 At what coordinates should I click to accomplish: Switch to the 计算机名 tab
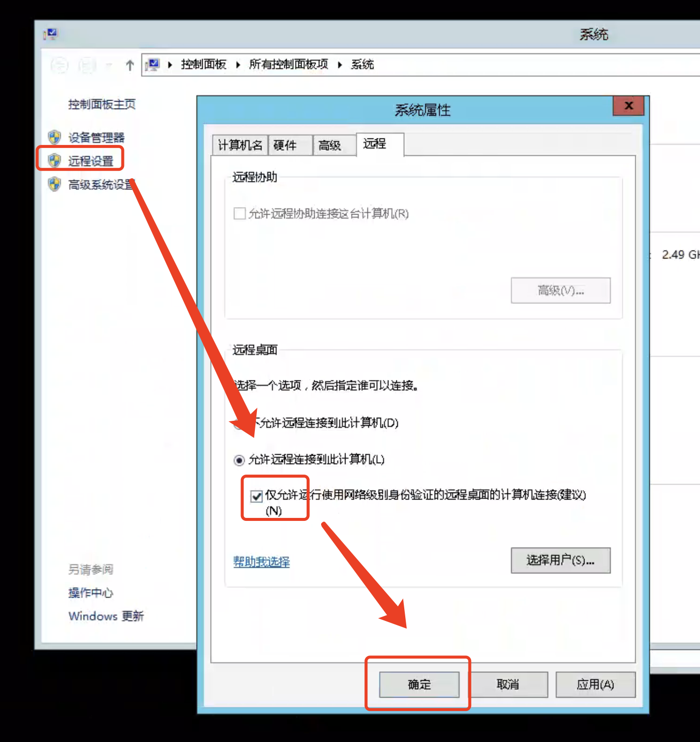click(241, 145)
